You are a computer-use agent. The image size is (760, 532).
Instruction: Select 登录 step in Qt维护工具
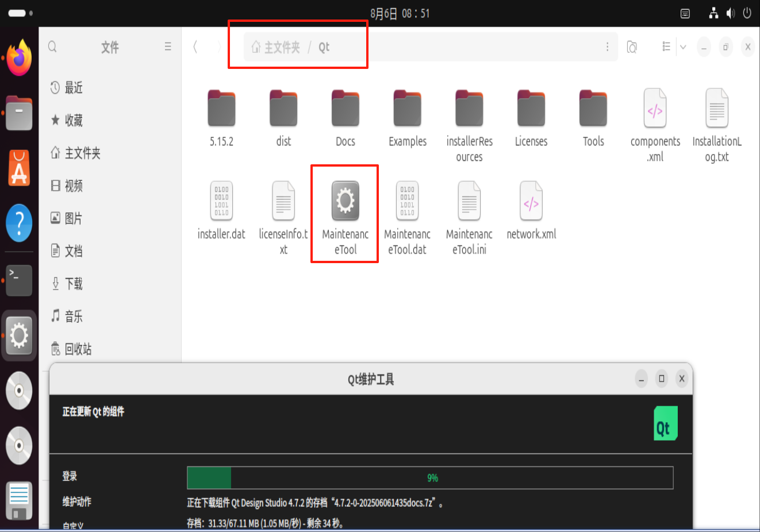pyautogui.click(x=70, y=476)
